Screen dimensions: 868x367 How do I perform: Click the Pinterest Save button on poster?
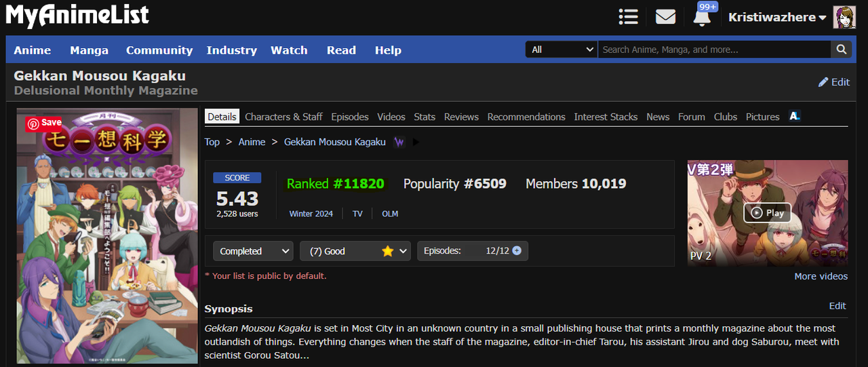[44, 123]
